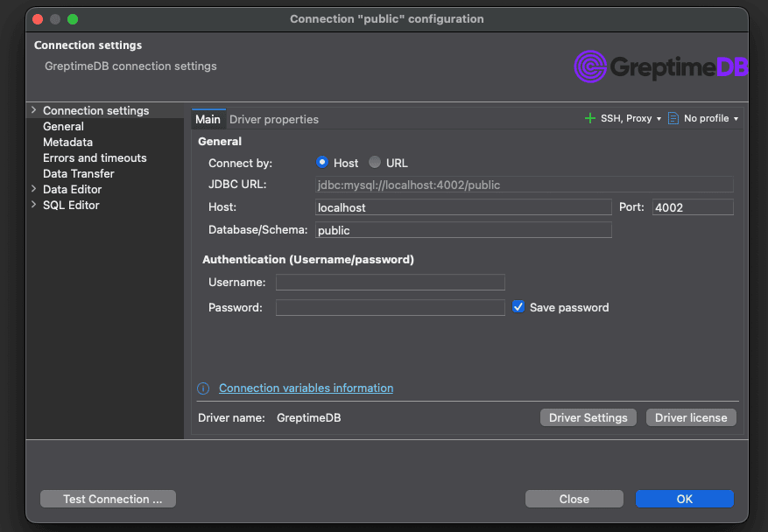Select the Host radio button
Viewport: 768px width, 532px height.
coord(322,163)
